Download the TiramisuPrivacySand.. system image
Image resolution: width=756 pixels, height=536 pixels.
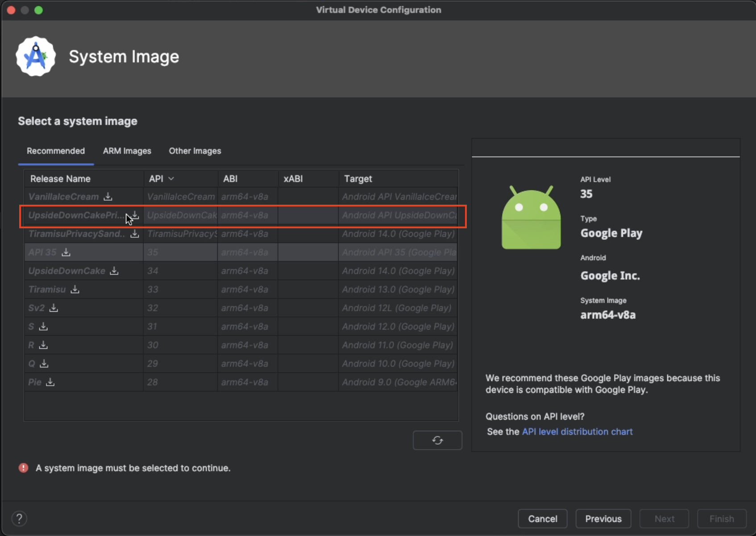[x=135, y=234]
